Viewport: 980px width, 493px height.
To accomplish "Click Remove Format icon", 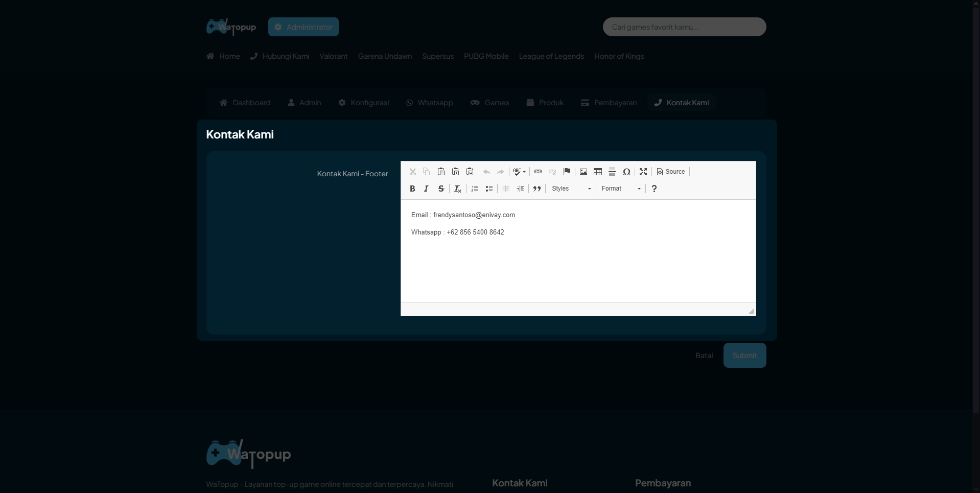I will [458, 189].
